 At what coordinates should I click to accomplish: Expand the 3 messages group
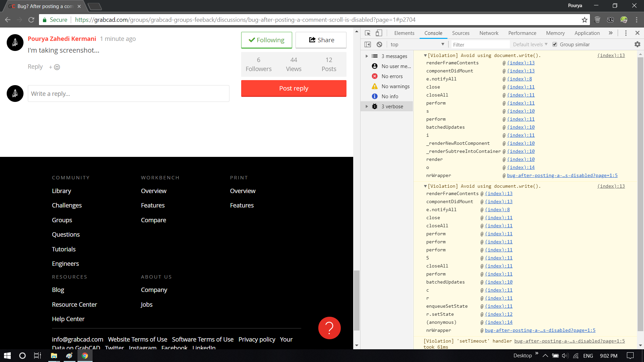(367, 56)
